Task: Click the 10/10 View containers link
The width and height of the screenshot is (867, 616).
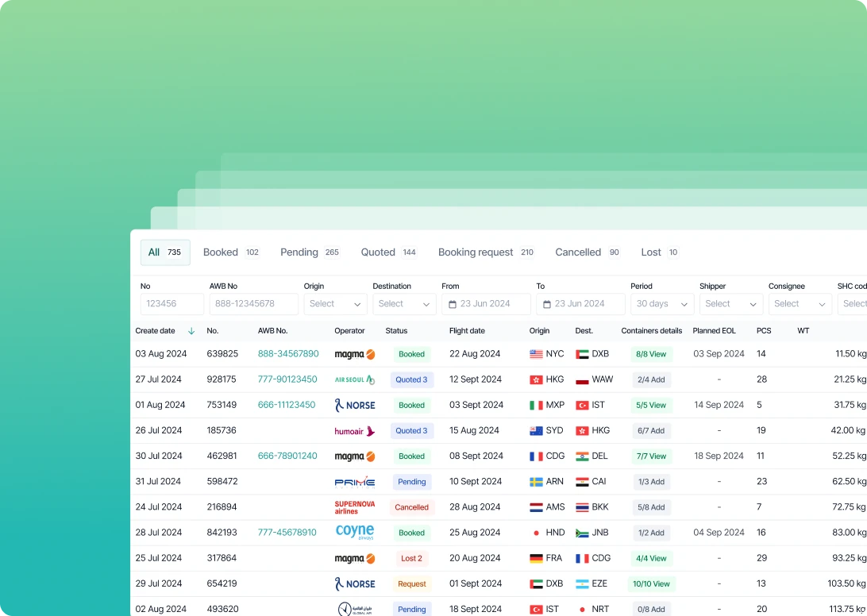Action: 651,583
